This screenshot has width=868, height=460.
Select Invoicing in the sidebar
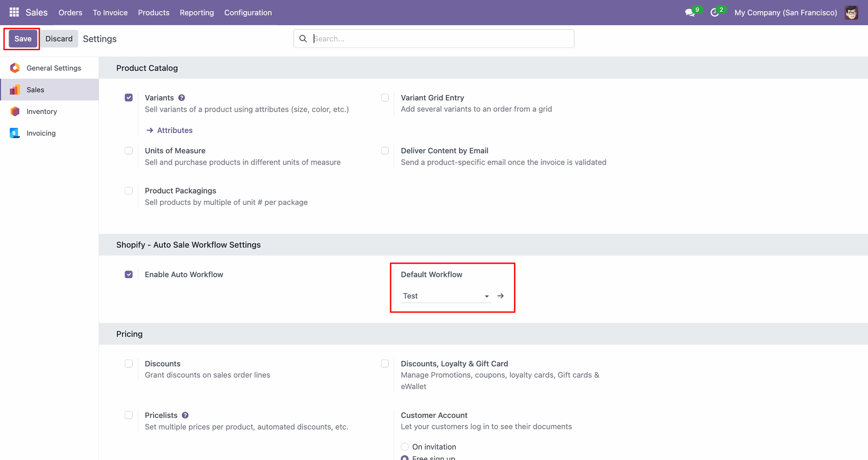[49, 133]
